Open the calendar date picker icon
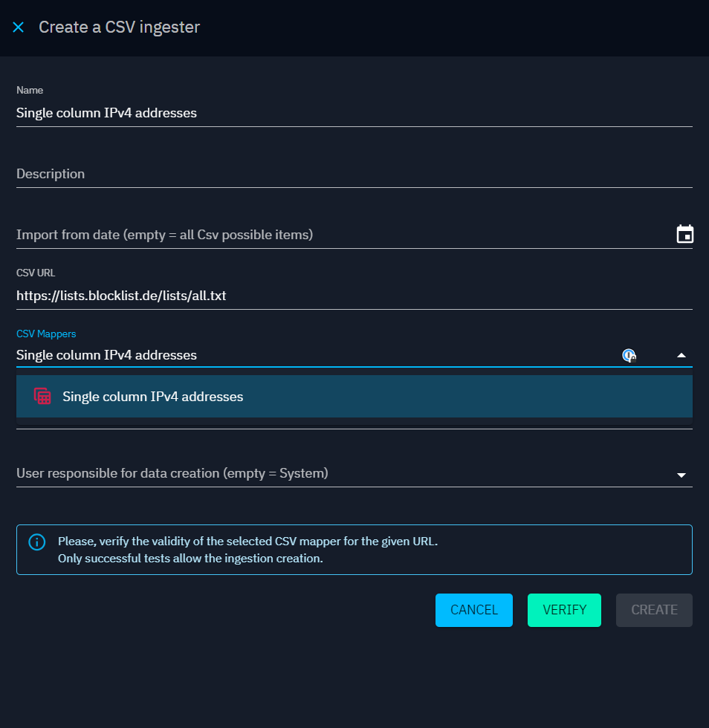Viewport: 709px width, 728px height. [x=684, y=234]
